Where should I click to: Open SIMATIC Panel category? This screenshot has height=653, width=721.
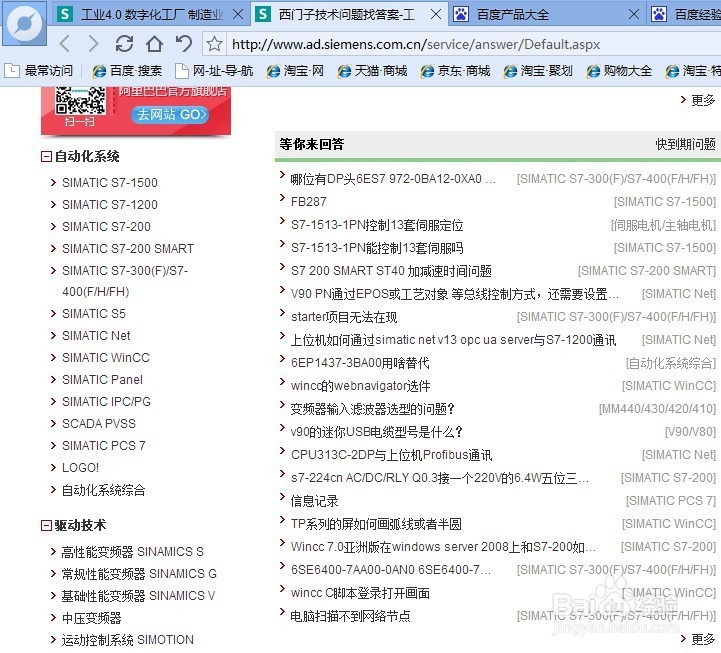pos(102,380)
